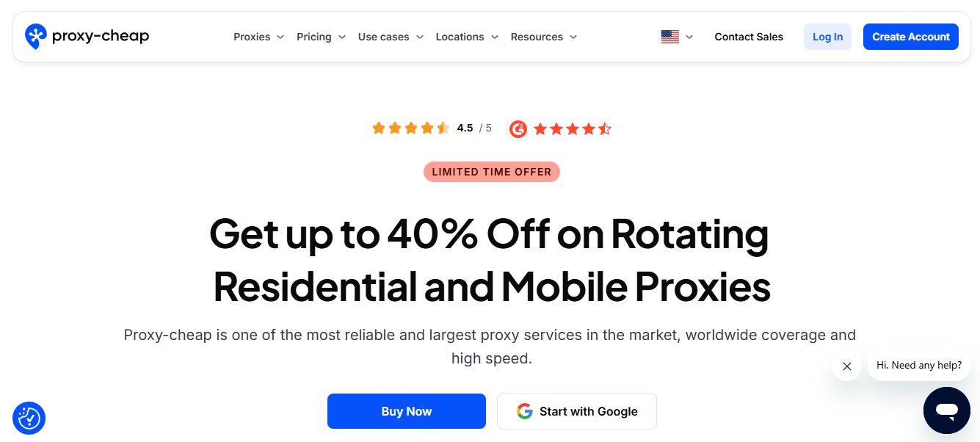Open the Proxies dropdown menu
Screen dimensions: 980x442
click(x=252, y=36)
